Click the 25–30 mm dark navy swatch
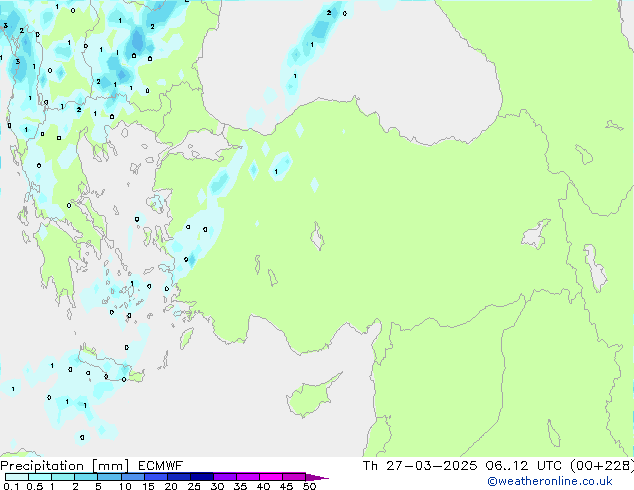Screen dimensions: 634x490 [201, 477]
